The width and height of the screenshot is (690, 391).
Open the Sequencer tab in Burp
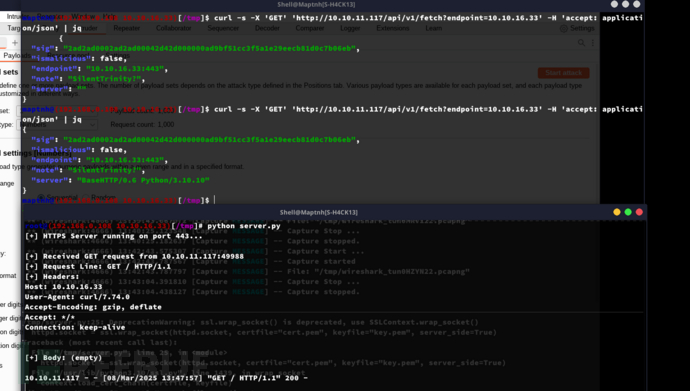[x=223, y=28]
